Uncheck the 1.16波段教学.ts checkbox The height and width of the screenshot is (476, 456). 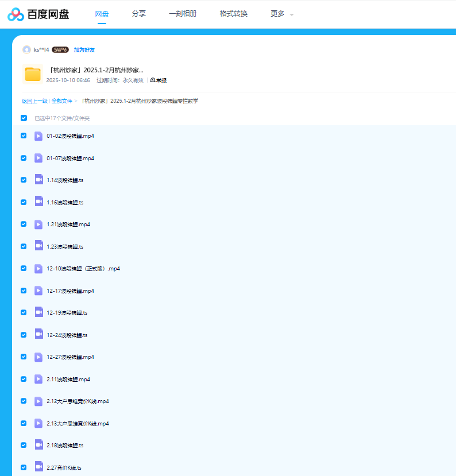point(24,202)
